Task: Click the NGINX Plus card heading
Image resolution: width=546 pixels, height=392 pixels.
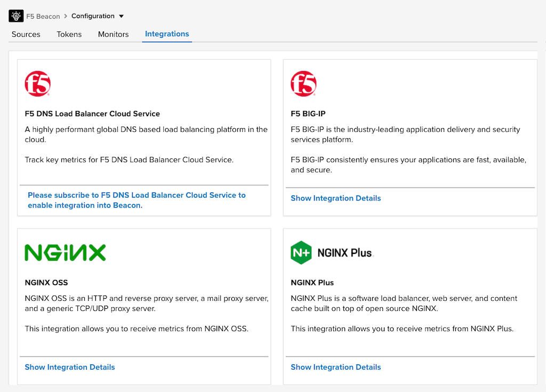Action: [312, 283]
